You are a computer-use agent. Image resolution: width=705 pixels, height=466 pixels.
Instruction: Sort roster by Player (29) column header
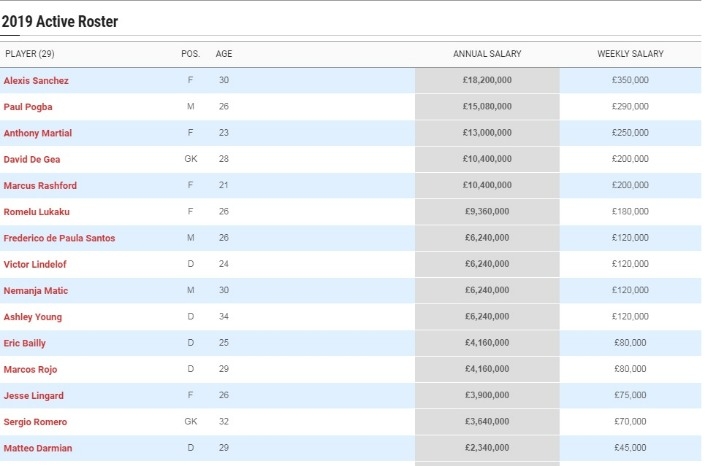coord(29,54)
